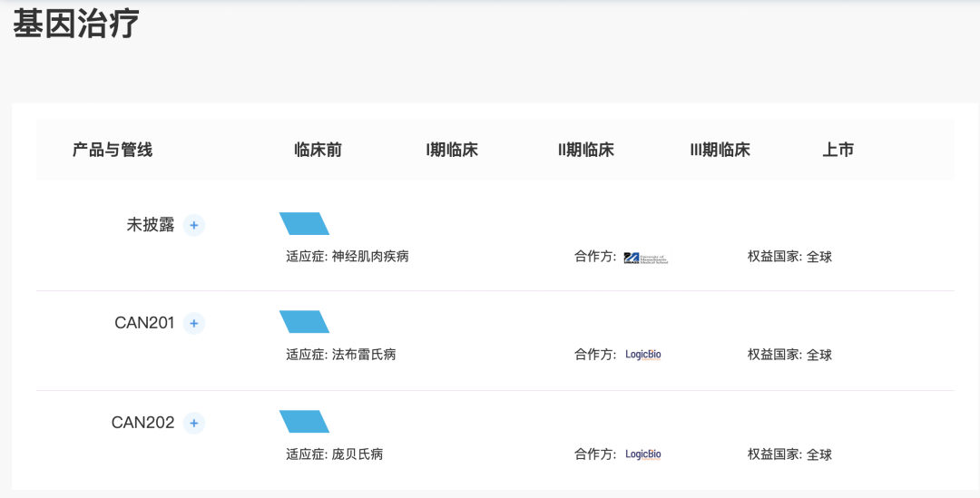Screen dimensions: 980x498
Task: Click 适应症: 法布雷氏病 text
Action: click(x=341, y=355)
